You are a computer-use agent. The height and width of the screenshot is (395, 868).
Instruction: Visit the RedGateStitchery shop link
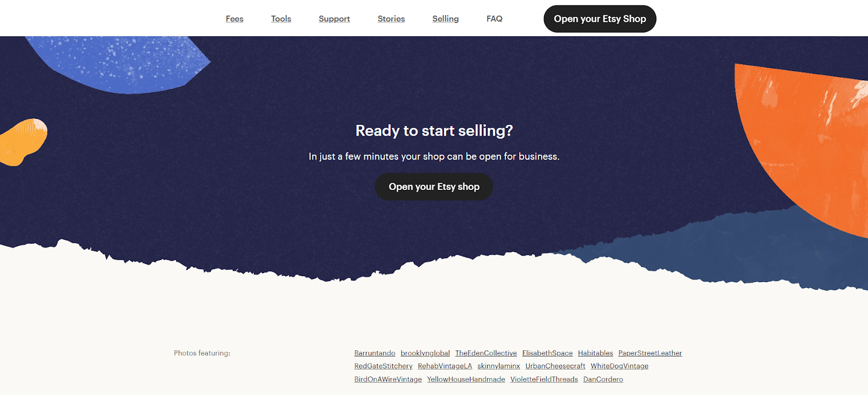pos(384,366)
